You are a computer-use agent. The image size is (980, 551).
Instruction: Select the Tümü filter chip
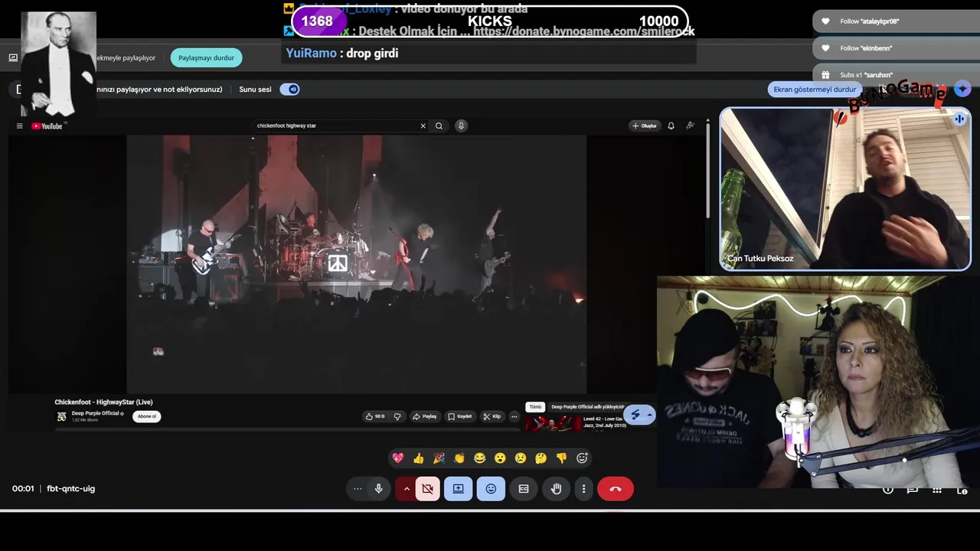534,406
